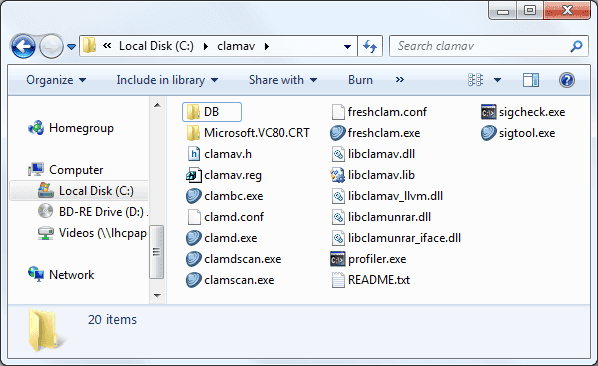The image size is (598, 366).
Task: Select libclamav.dll
Action: click(x=373, y=154)
